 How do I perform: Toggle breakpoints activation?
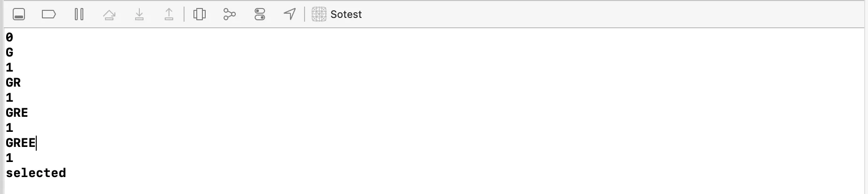tap(49, 14)
